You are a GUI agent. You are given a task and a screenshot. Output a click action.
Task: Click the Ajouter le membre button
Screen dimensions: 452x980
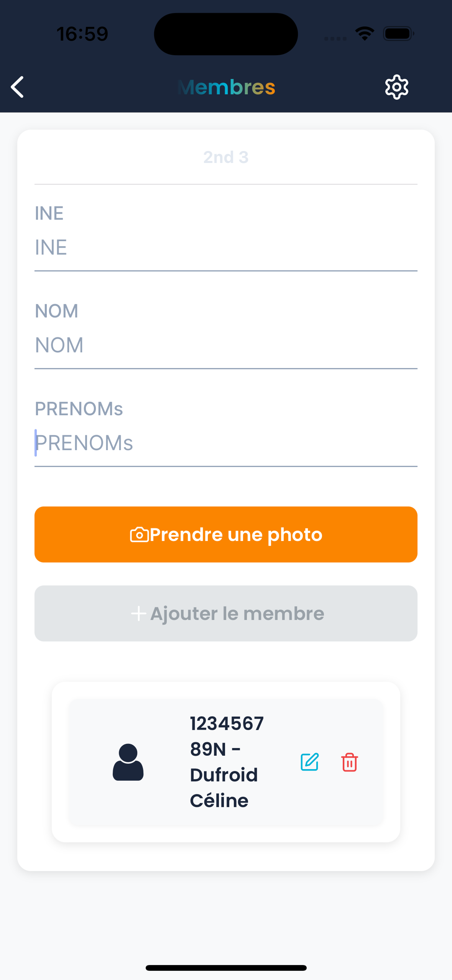[226, 613]
